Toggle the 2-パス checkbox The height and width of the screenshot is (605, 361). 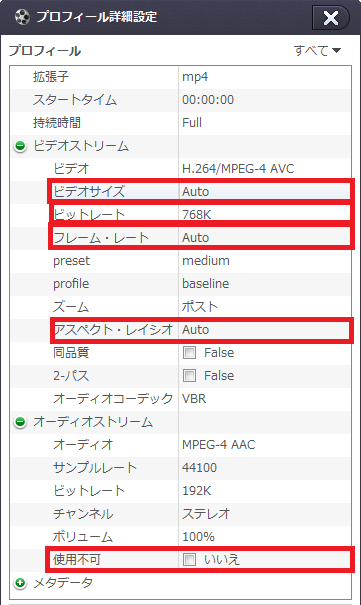pyautogui.click(x=189, y=375)
